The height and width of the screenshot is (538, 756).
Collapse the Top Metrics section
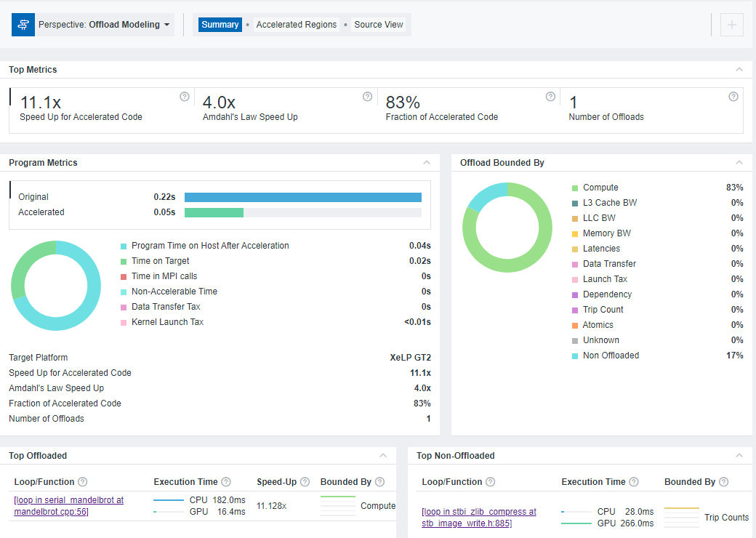click(739, 70)
